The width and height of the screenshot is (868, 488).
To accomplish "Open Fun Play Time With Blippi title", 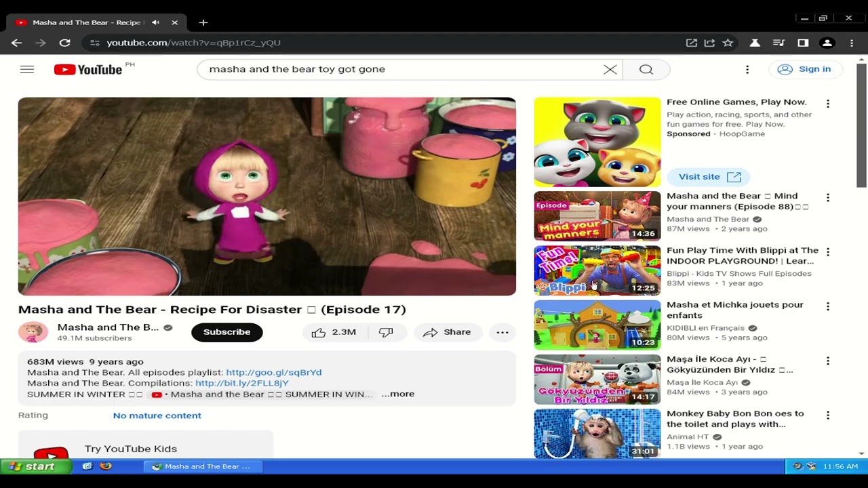I will point(743,256).
